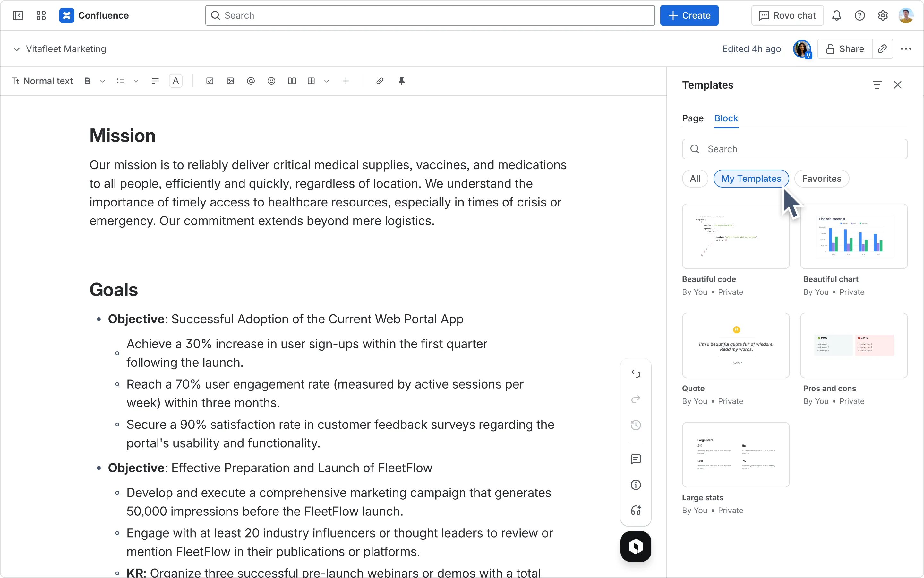Click the Templates search field
This screenshot has height=578, width=924.
[x=795, y=149]
